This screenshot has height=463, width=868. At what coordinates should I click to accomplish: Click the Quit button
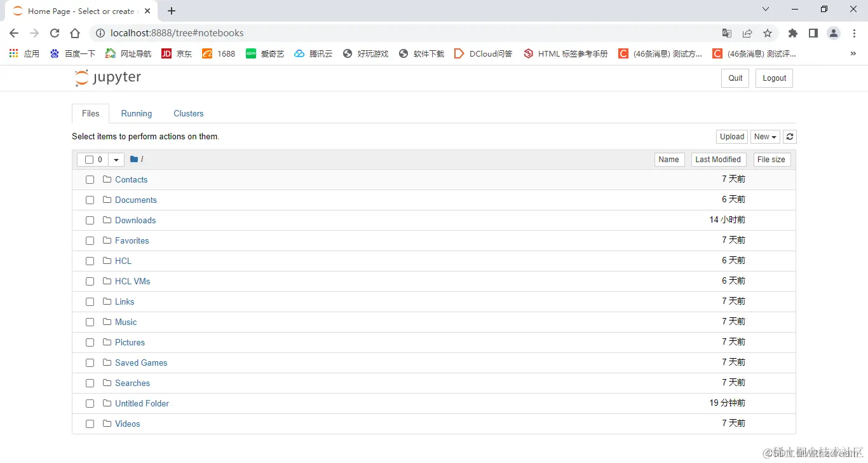click(x=735, y=78)
